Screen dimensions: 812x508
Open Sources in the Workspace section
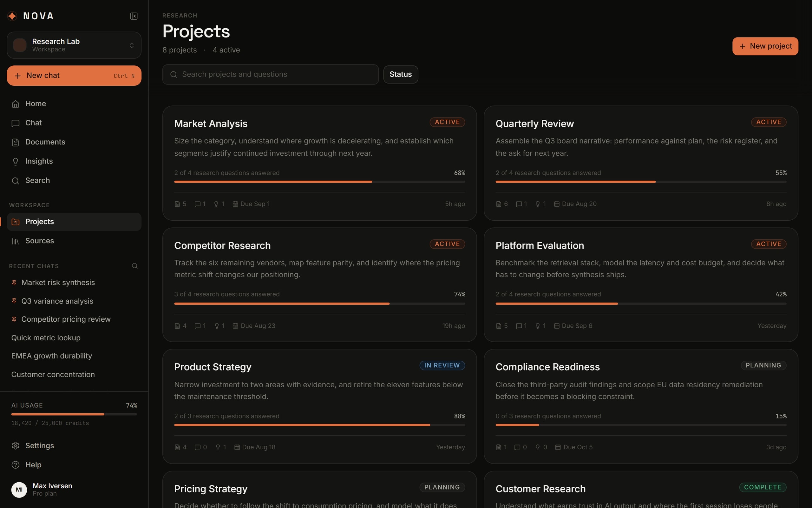tap(74, 241)
